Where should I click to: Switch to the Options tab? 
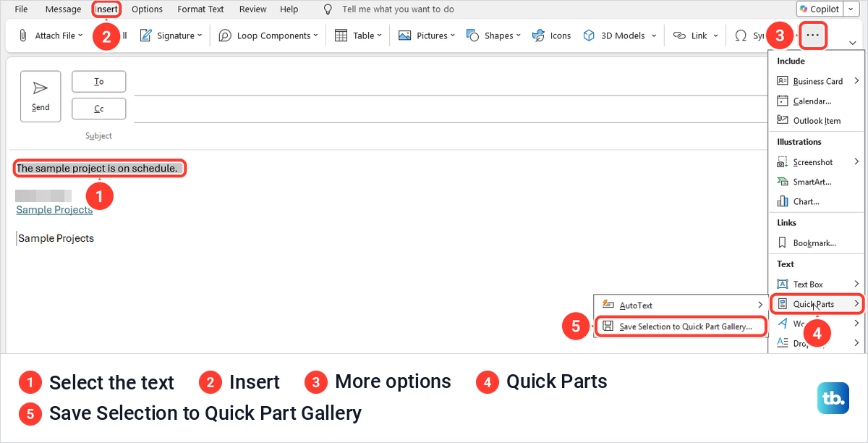(x=147, y=9)
